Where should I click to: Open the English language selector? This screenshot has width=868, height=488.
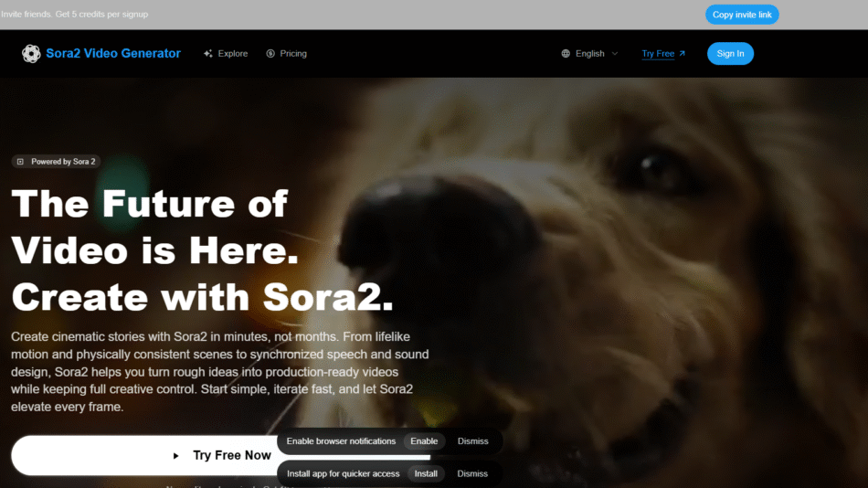point(589,54)
